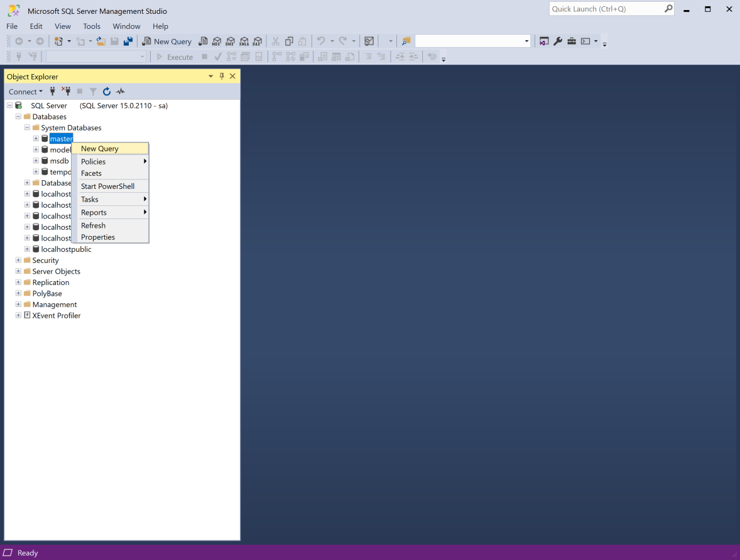The height and width of the screenshot is (560, 740).
Task: Open Properties from context menu
Action: (110, 237)
